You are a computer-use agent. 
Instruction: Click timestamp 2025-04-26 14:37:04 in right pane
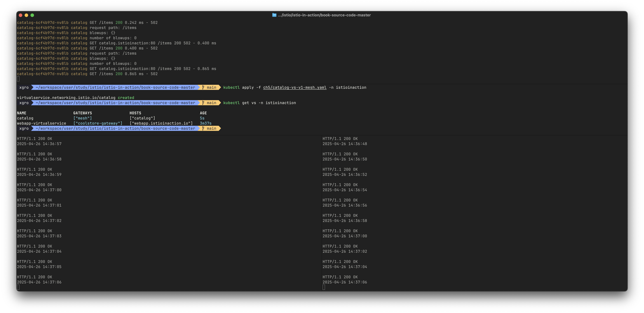coord(345,267)
